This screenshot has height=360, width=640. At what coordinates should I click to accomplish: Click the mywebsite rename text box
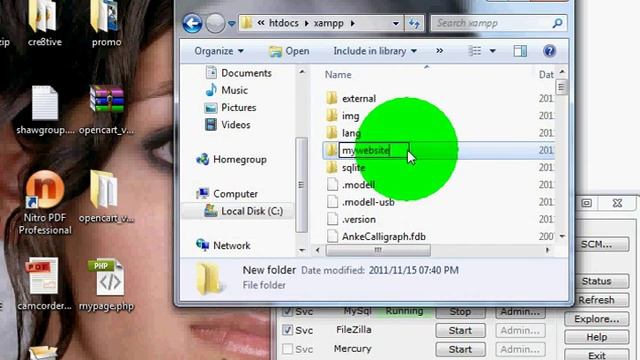click(x=373, y=151)
